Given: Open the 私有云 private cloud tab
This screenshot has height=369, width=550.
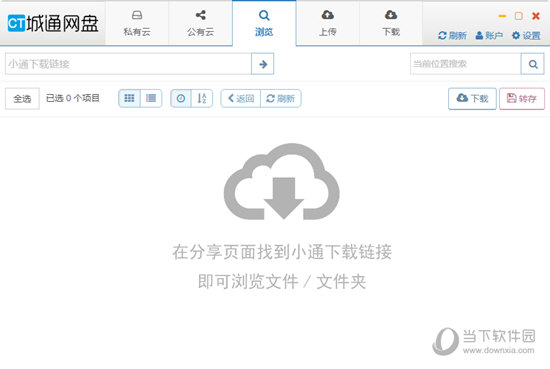Looking at the screenshot, I should coord(137,23).
